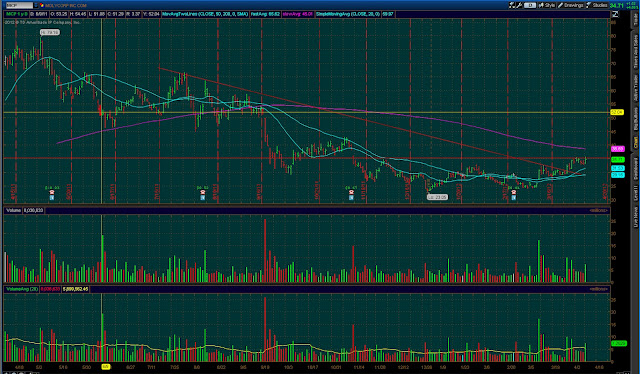Viewport: 640px width, 374px height.
Task: Expand the symbol selector dropdown arrow
Action: pos(36,5)
